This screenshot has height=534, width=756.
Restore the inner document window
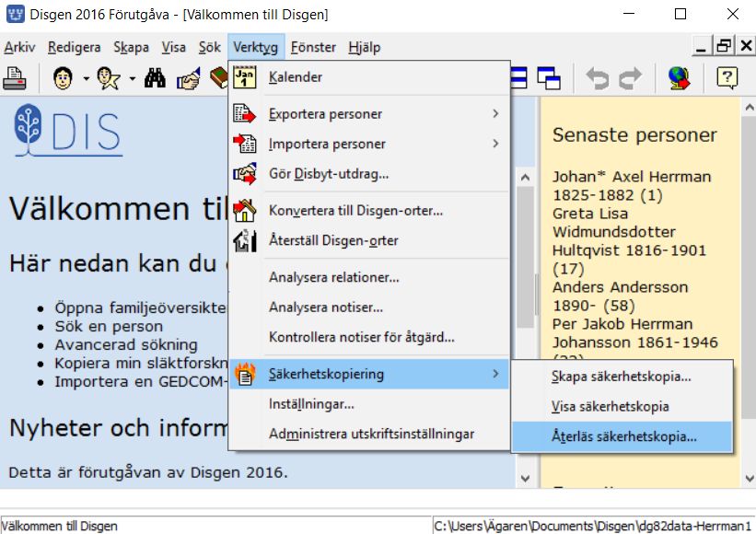coord(723,46)
